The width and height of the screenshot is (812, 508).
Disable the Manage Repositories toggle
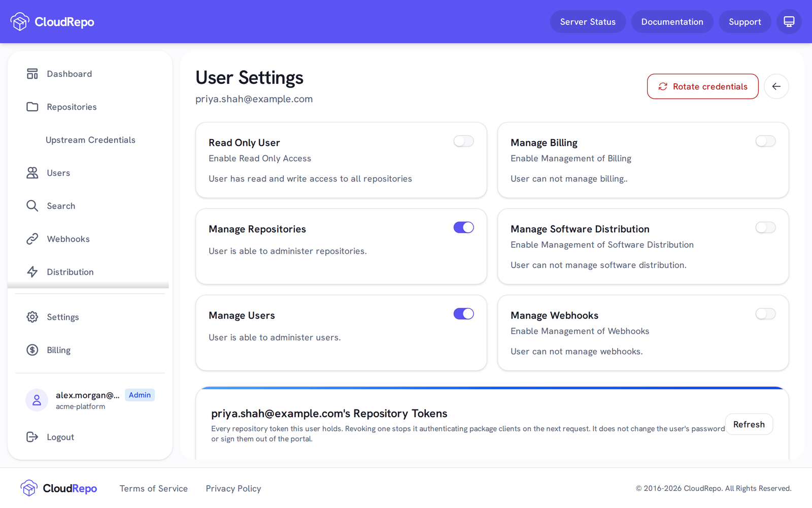(463, 228)
